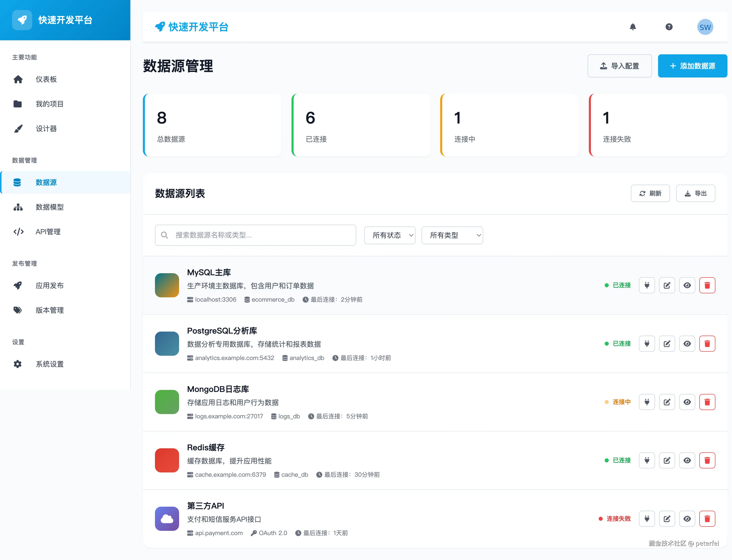This screenshot has width=732, height=560.
Task: Click the plug test-connection icon for MySQL主库
Action: (647, 285)
